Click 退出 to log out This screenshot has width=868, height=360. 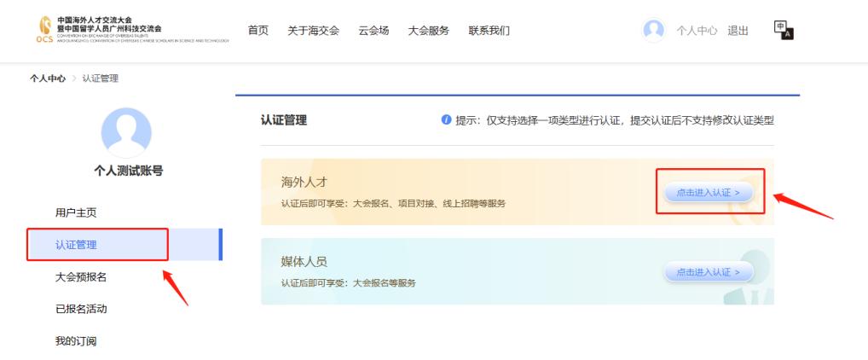[x=738, y=31]
